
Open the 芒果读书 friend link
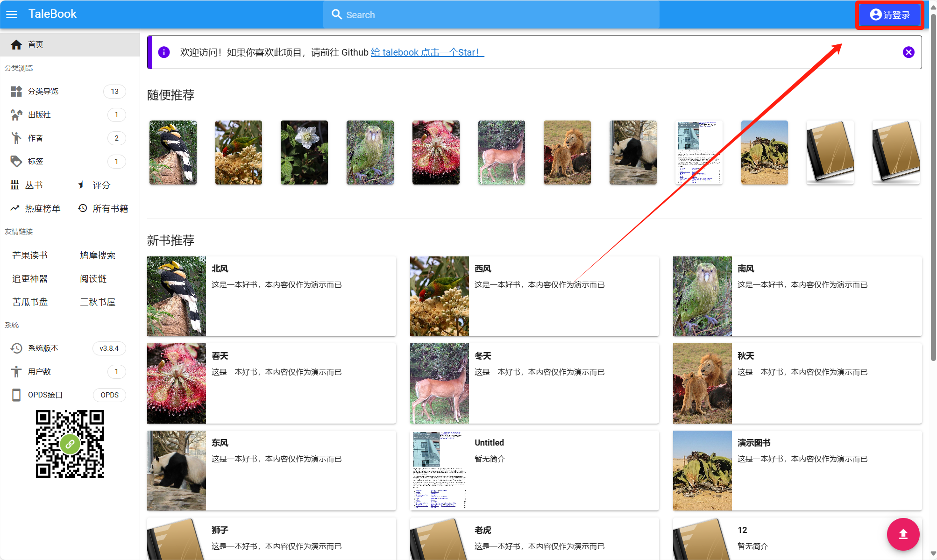click(30, 255)
